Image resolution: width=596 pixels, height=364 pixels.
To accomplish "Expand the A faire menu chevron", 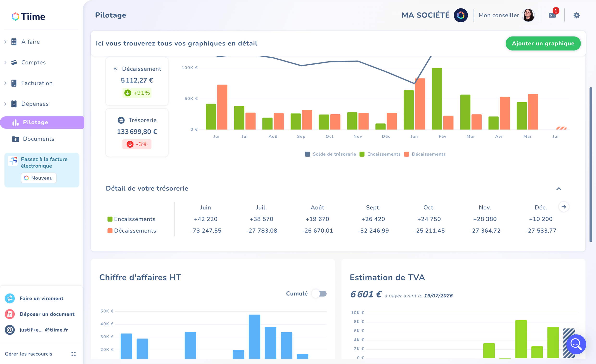I will click(5, 42).
